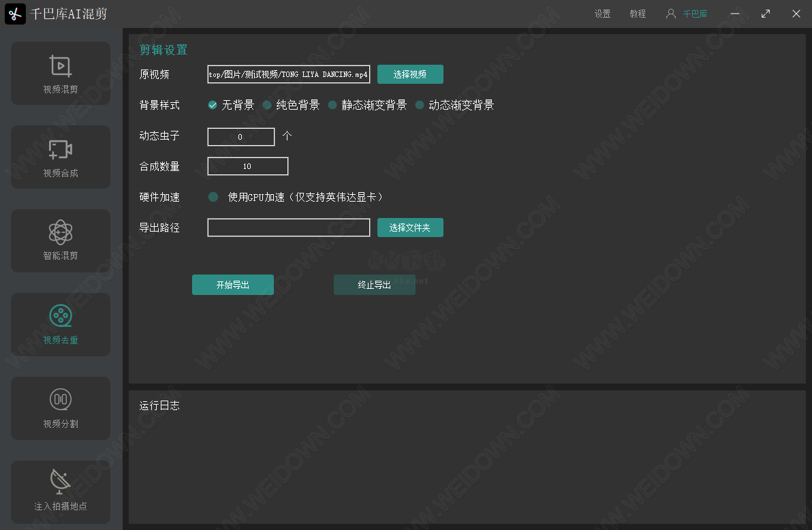Open the 教程 menu item
This screenshot has width=812, height=530.
638,13
